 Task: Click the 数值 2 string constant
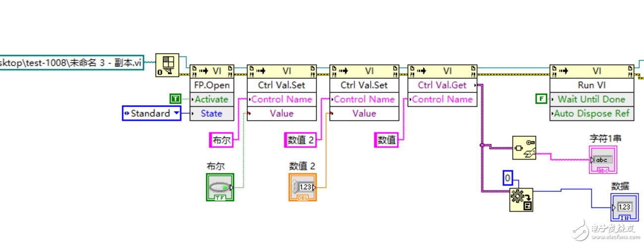click(x=301, y=140)
